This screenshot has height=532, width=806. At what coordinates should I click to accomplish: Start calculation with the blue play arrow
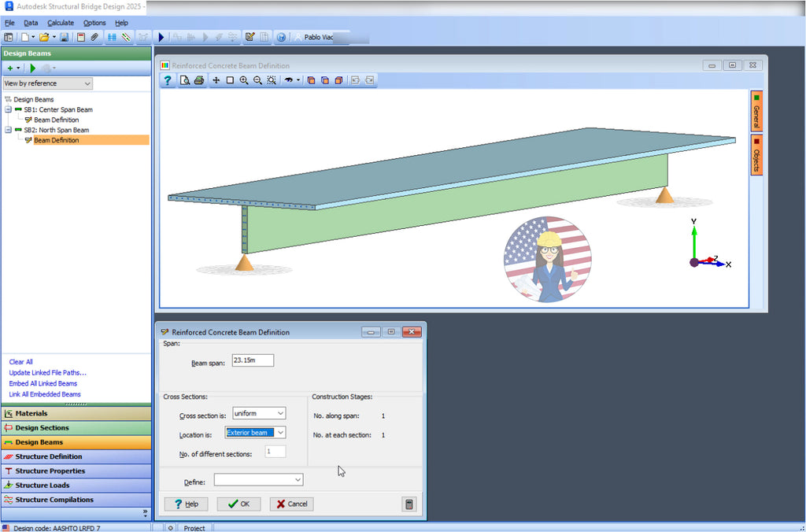[x=161, y=37]
